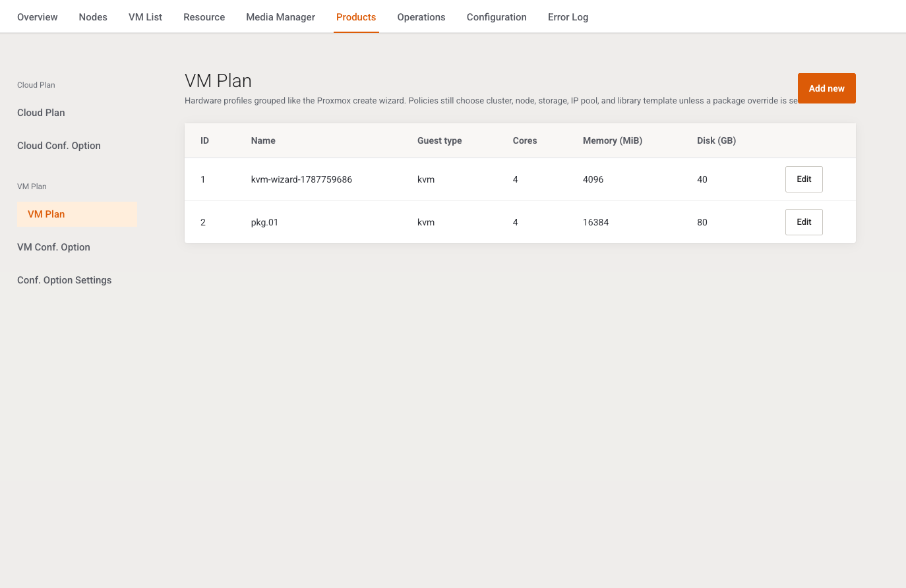Click the disk value 80
Viewport: 906px width, 588px height.
702,222
